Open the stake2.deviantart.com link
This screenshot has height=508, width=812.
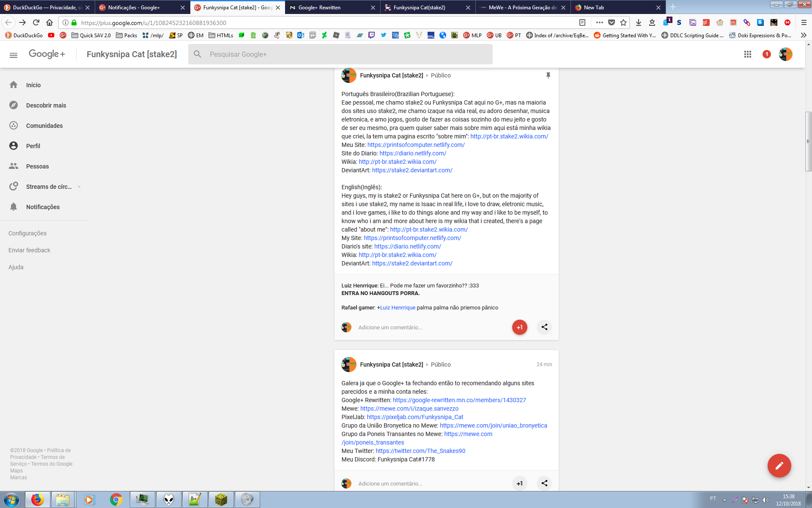(x=412, y=170)
